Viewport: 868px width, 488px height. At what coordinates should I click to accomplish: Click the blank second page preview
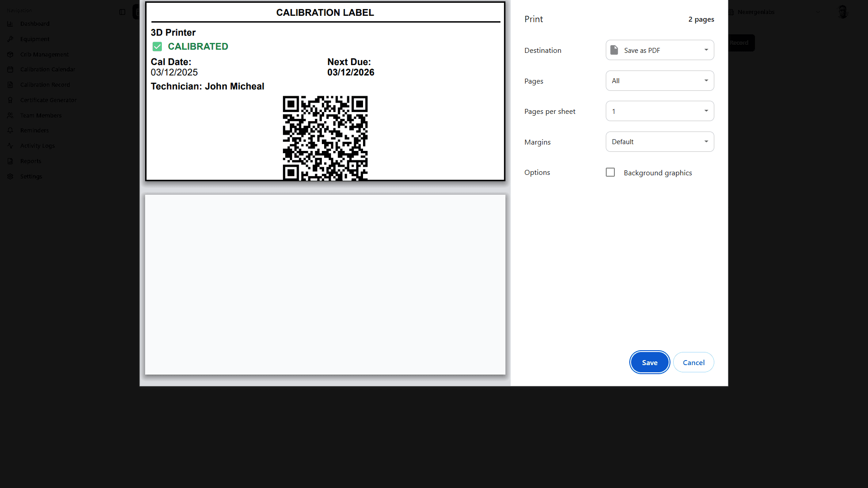pos(325,285)
